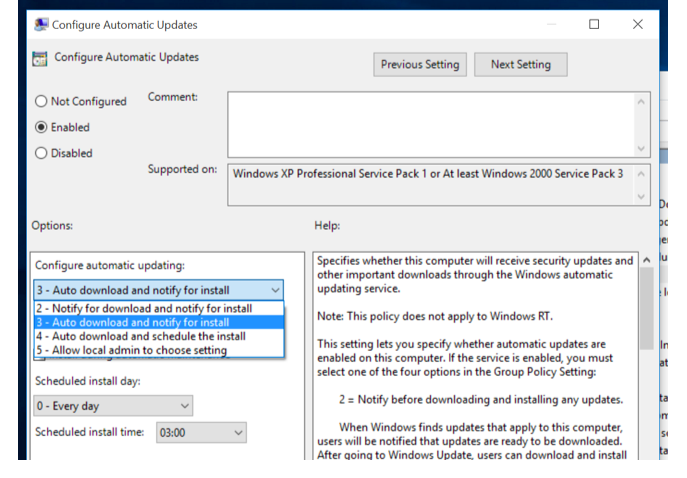Choose 5 - Allow local admin to choose setting
Viewport: 687px width, 478px height.
point(159,351)
